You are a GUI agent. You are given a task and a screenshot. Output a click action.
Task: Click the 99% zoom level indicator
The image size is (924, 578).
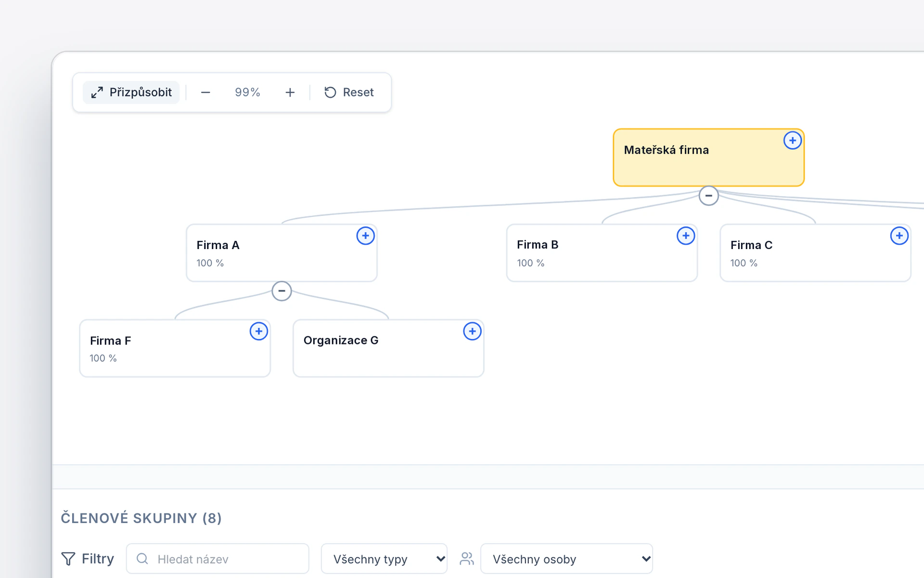tap(247, 92)
